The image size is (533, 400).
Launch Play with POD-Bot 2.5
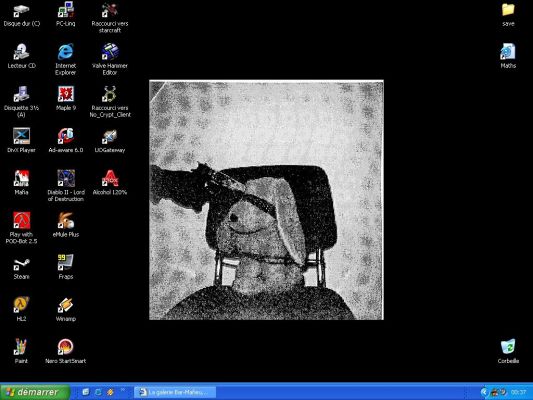(21, 228)
